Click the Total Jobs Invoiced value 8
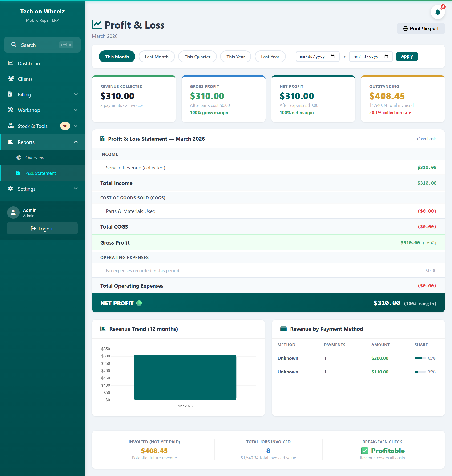Image resolution: width=452 pixels, height=476 pixels. [268, 451]
